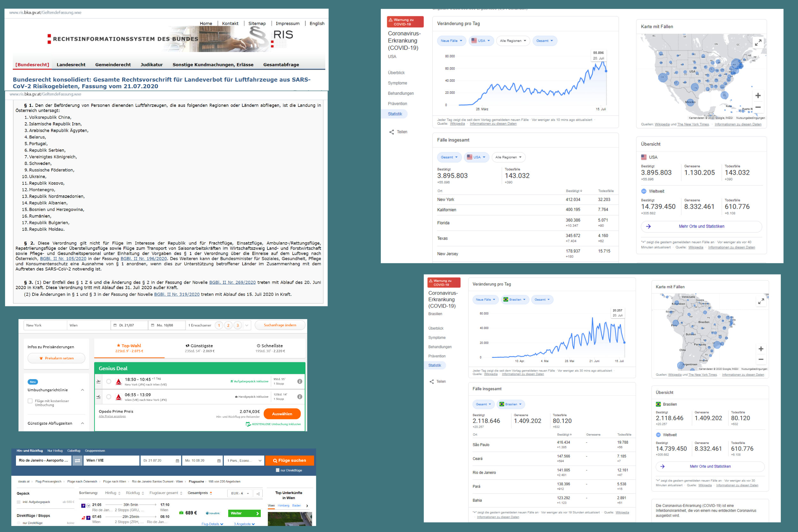This screenshot has width=798, height=532.
Task: Open the Landesrecht navigation tab
Action: pyautogui.click(x=71, y=64)
